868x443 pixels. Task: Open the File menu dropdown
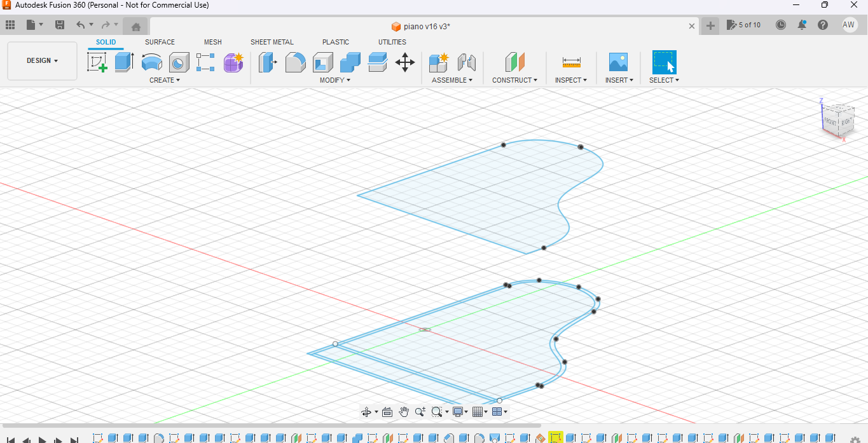(35, 25)
